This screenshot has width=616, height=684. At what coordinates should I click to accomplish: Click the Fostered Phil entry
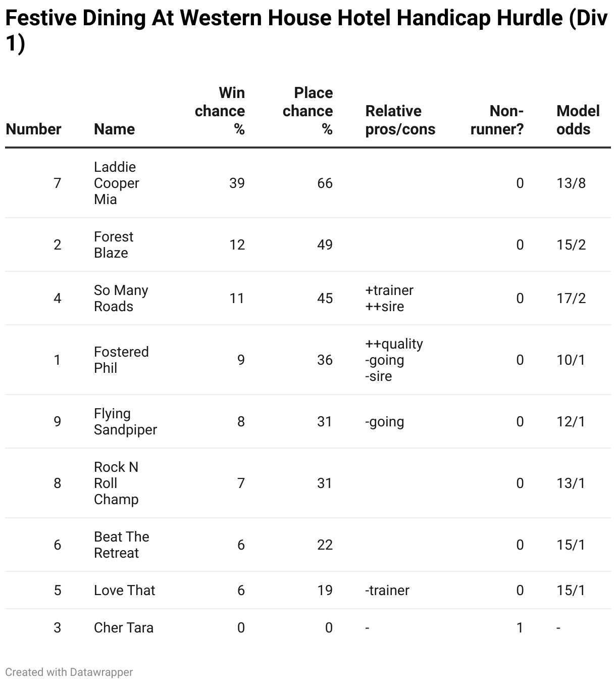coord(121,360)
